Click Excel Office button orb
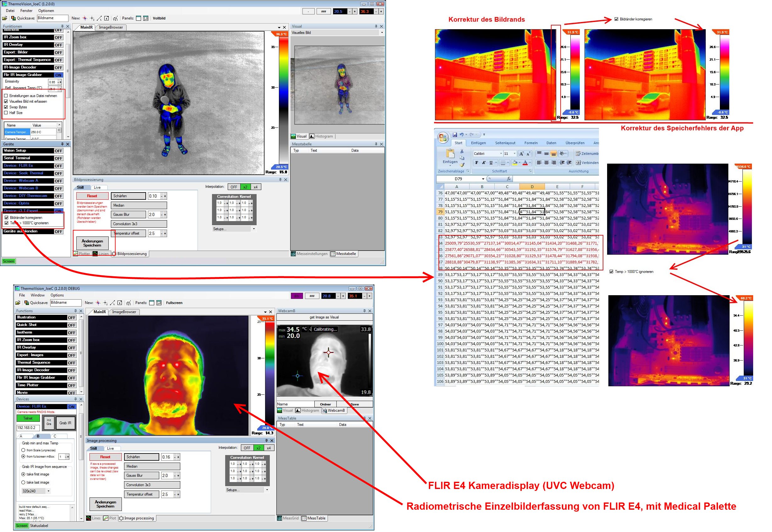 pyautogui.click(x=443, y=137)
